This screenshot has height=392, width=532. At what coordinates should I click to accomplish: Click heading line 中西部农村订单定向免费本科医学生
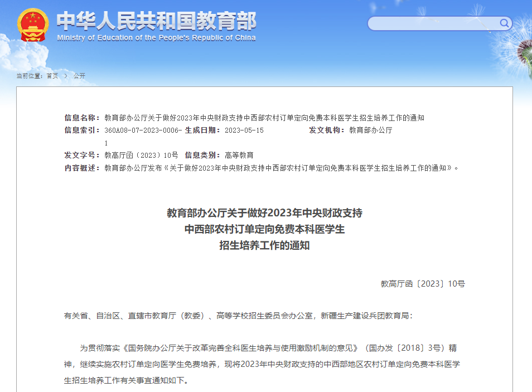(265, 229)
